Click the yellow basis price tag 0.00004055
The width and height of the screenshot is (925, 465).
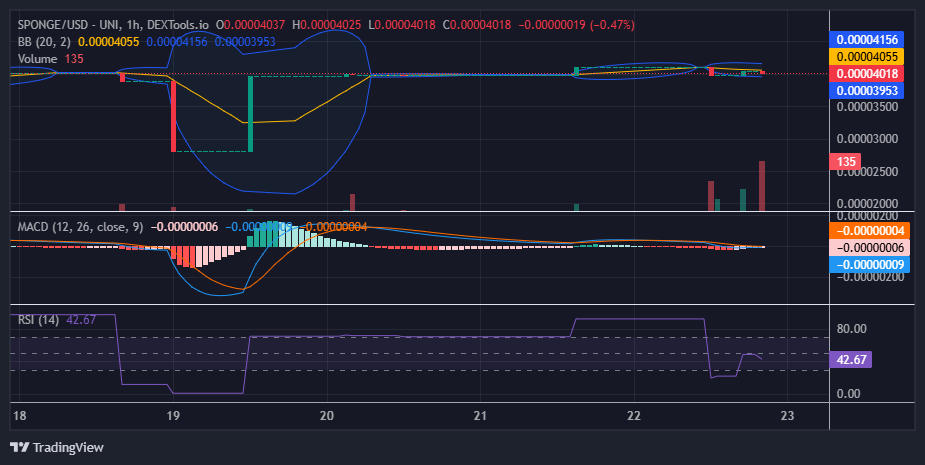(x=867, y=57)
